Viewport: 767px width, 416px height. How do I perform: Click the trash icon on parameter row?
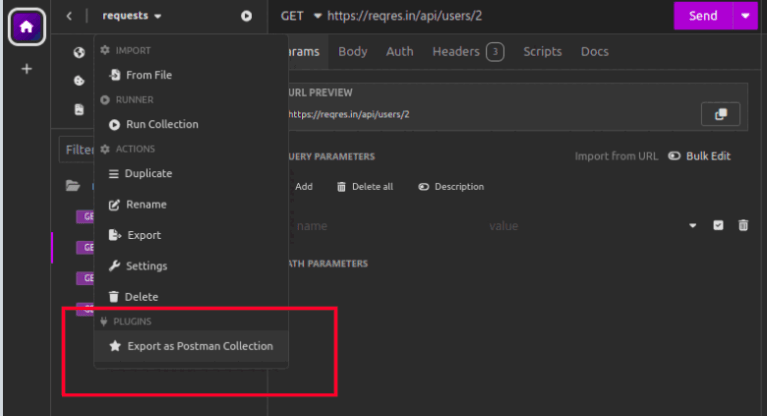pos(743,226)
